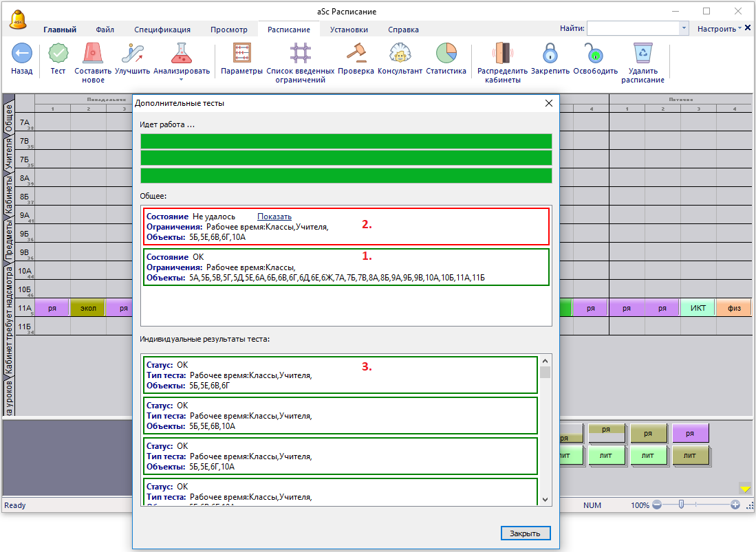The image size is (756, 552).
Task: Run the Тест checkmark tool
Action: point(58,54)
